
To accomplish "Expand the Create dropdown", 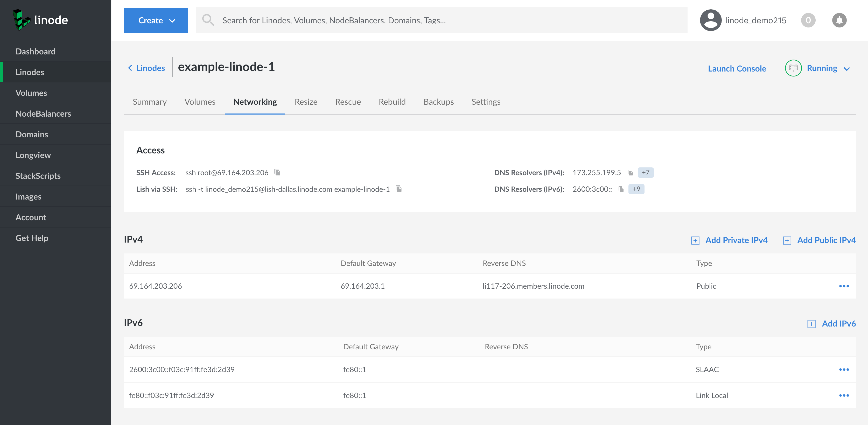I will pos(155,20).
